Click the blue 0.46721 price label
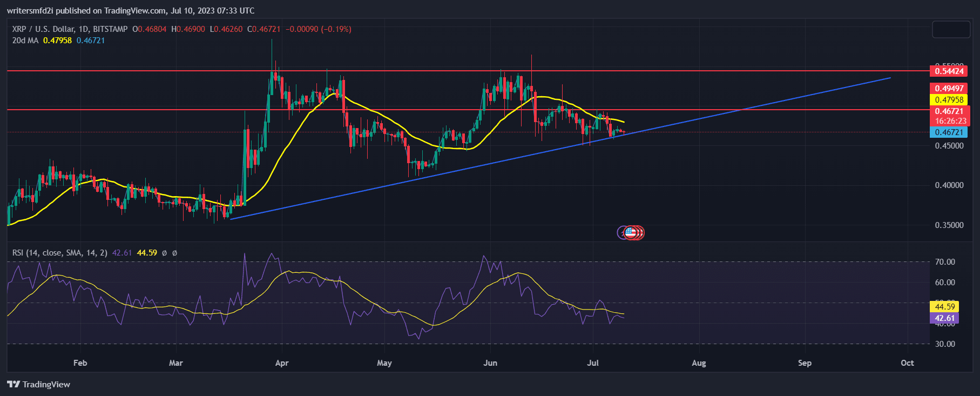Viewport: 980px width, 396px height. pyautogui.click(x=949, y=132)
